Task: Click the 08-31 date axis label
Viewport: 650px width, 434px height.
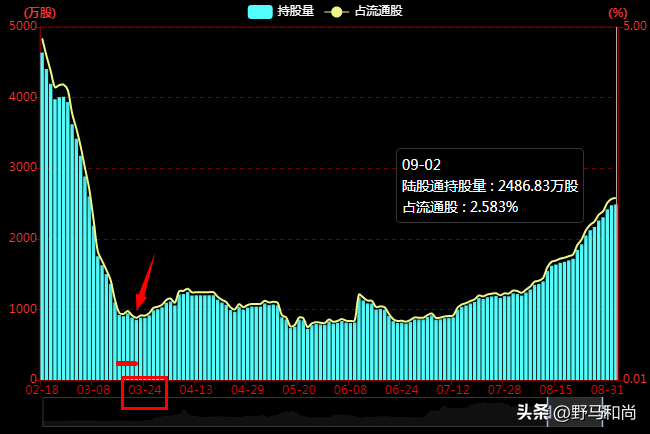Action: click(607, 390)
